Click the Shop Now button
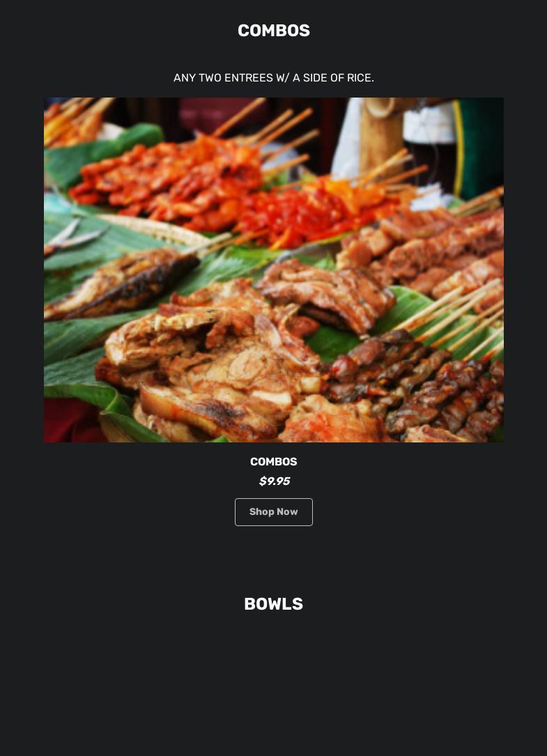Viewport: 547px width, 756px height. point(273,511)
